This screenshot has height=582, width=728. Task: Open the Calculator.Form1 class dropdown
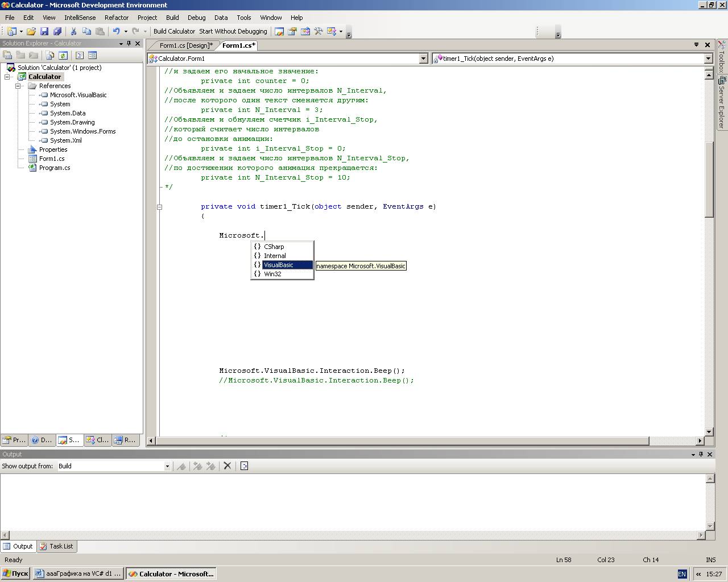[x=423, y=59]
